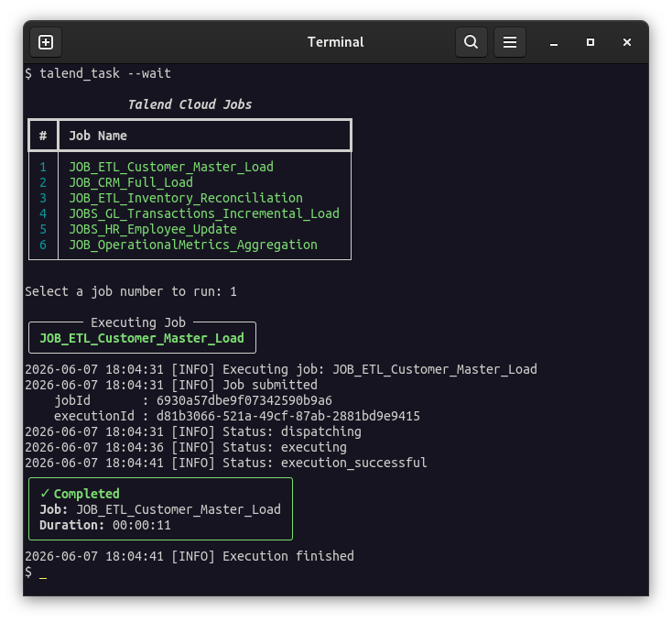The image size is (672, 622).
Task: Minimize the Terminal window
Action: tap(554, 42)
